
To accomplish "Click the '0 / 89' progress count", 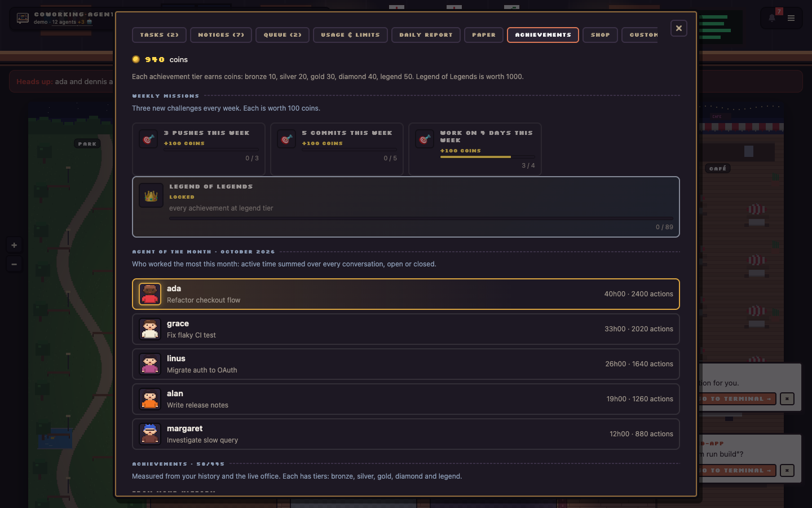I will point(664,227).
